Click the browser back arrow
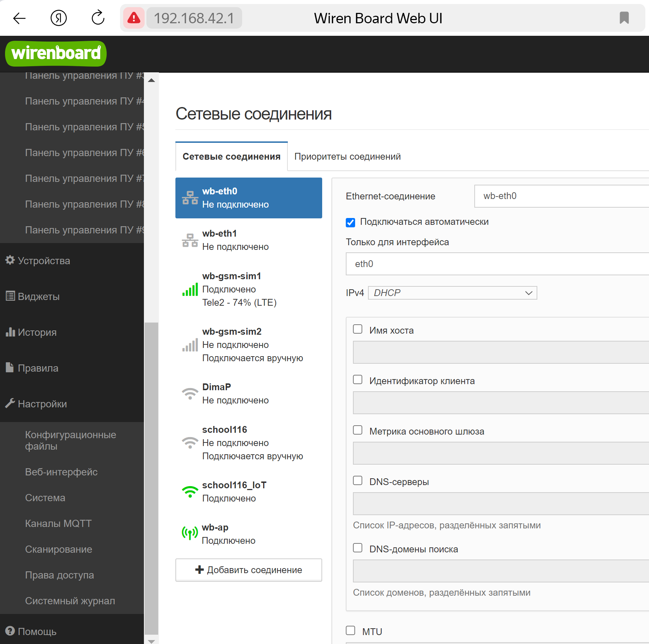Image resolution: width=649 pixels, height=644 pixels. tap(19, 18)
